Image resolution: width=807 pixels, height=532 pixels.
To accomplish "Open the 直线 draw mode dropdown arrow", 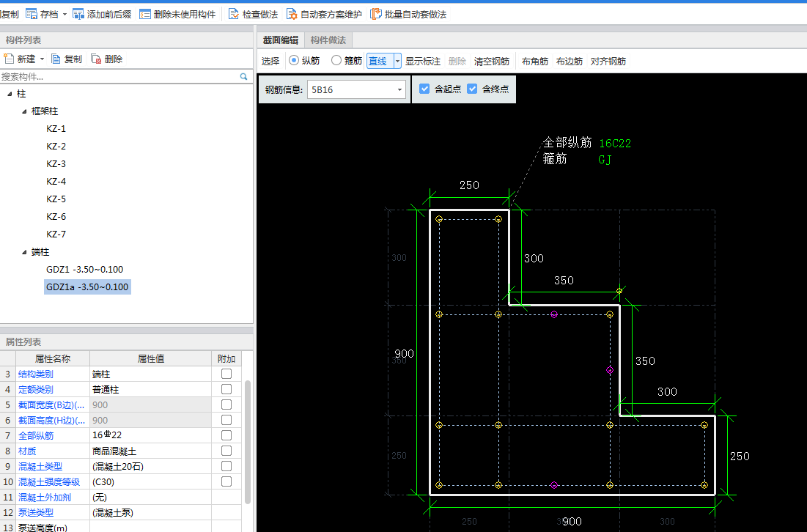I will pos(397,62).
